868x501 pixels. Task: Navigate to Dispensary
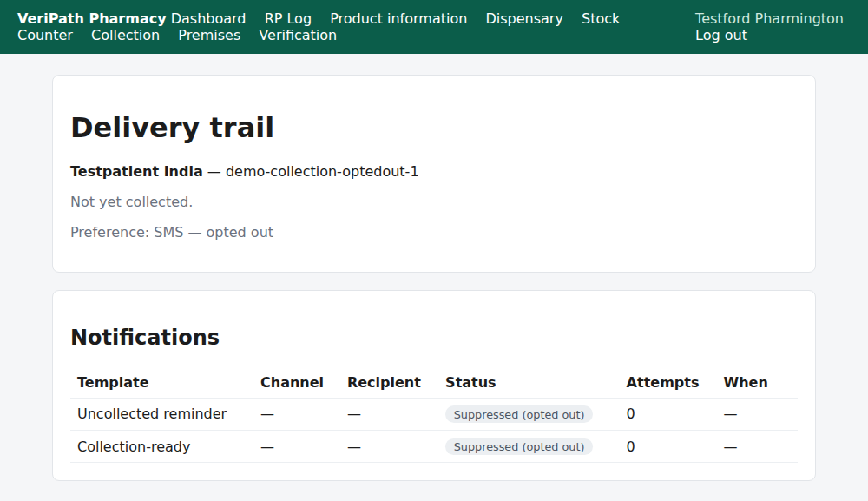(x=524, y=19)
